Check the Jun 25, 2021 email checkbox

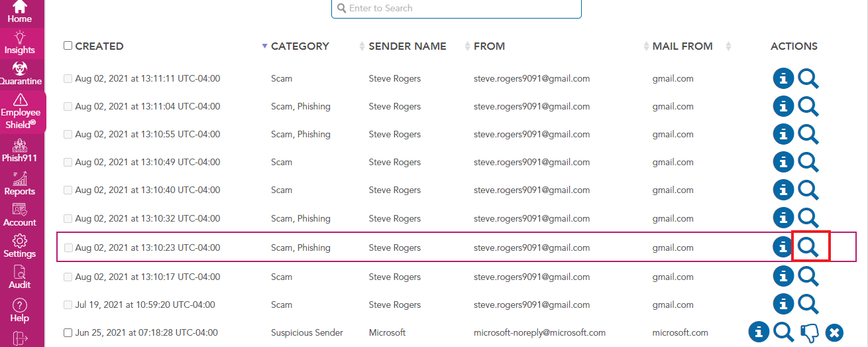(68, 332)
